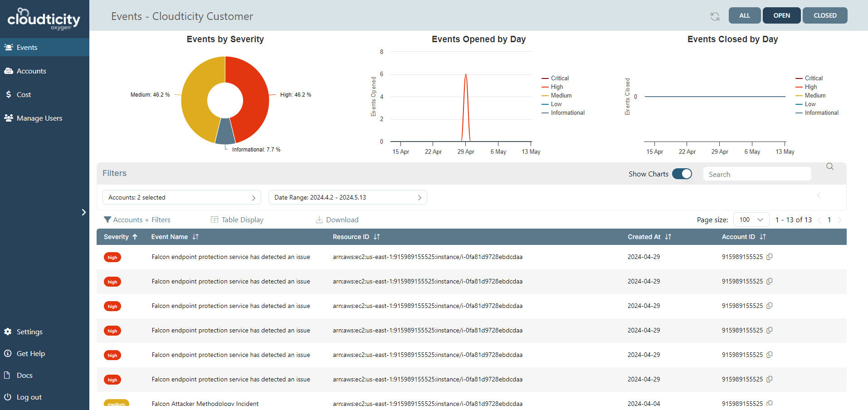This screenshot has width=868, height=410.
Task: Toggle Critical series in Events Opened legend
Action: [x=559, y=78]
